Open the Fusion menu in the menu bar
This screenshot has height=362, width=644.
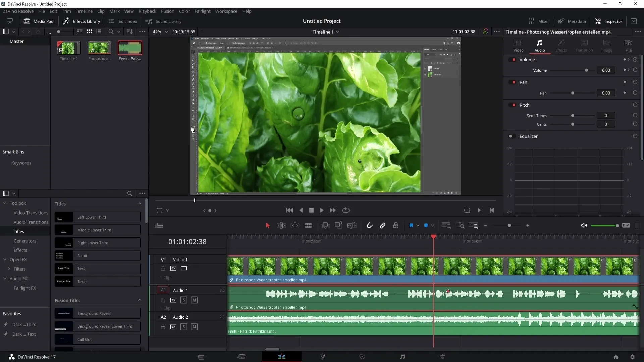(167, 11)
